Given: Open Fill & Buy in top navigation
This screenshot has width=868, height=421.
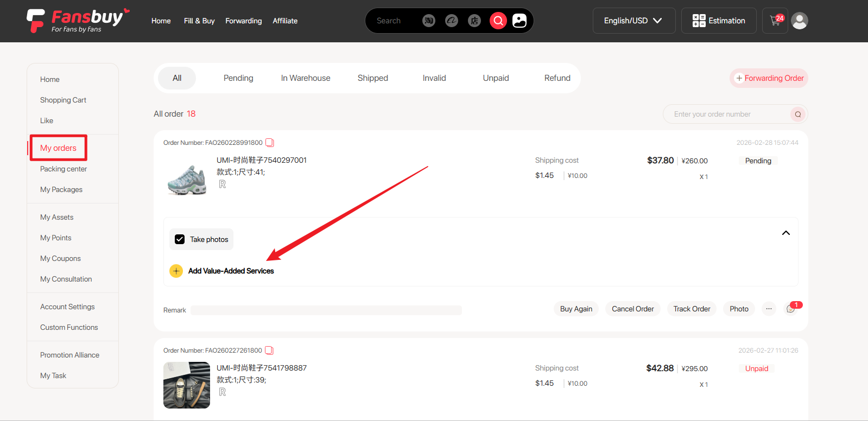Looking at the screenshot, I should tap(199, 21).
